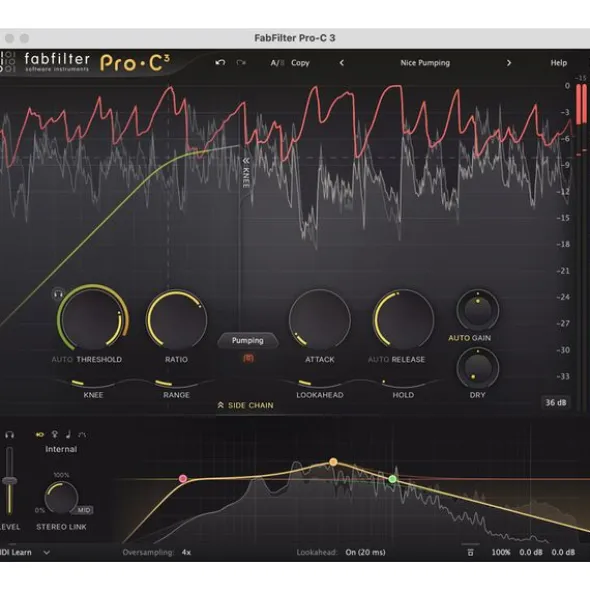This screenshot has height=591, width=590.
Task: Click the Release knob
Action: [403, 320]
